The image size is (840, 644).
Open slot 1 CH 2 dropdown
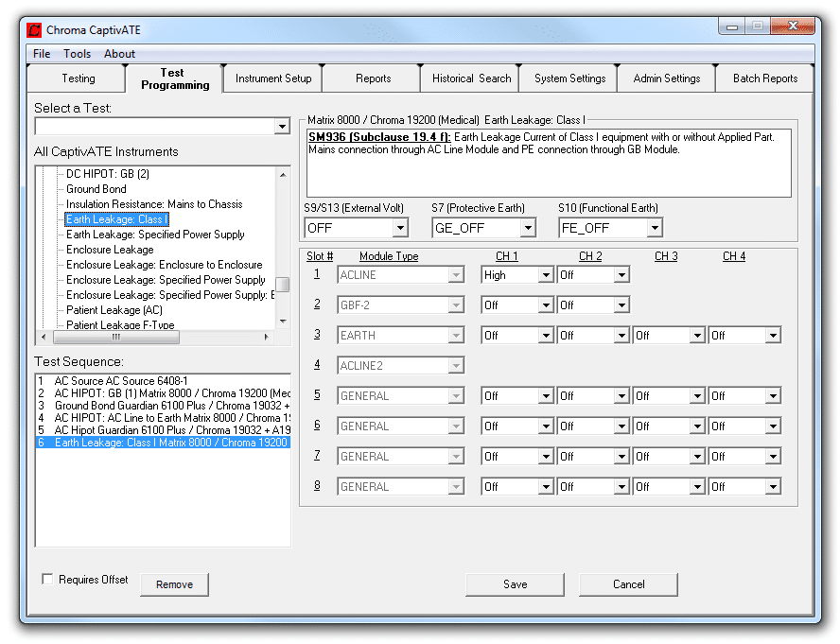tap(621, 275)
